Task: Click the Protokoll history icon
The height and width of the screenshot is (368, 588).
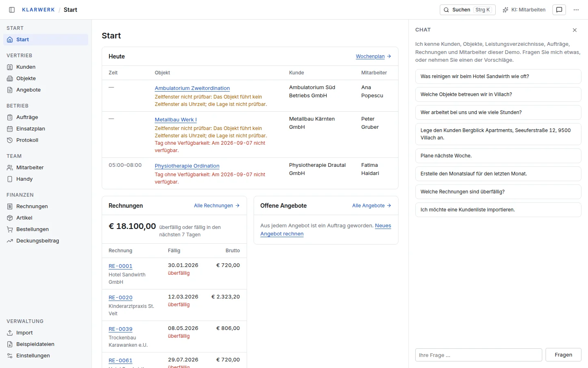Action: point(10,140)
